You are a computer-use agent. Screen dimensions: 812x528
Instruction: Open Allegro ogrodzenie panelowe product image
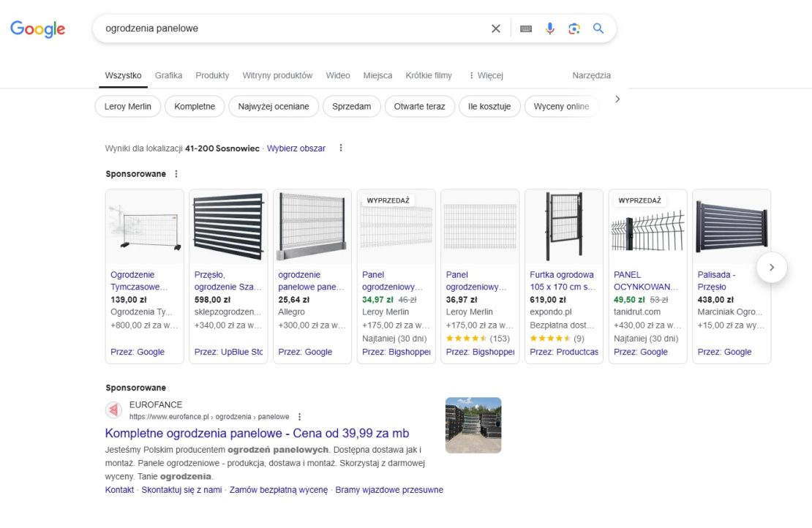tap(312, 227)
